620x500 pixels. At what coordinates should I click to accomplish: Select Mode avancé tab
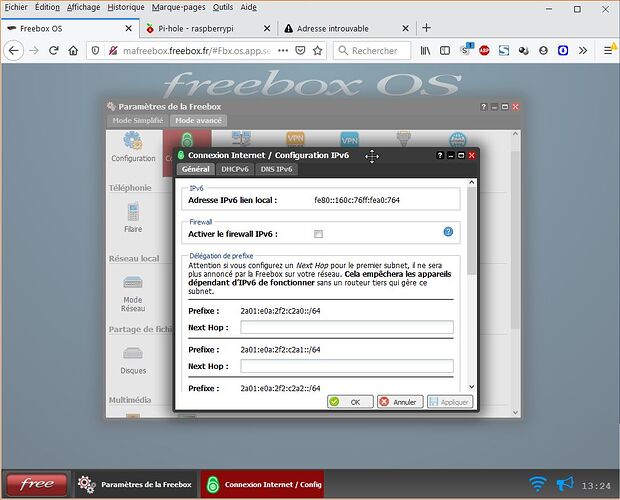click(198, 121)
